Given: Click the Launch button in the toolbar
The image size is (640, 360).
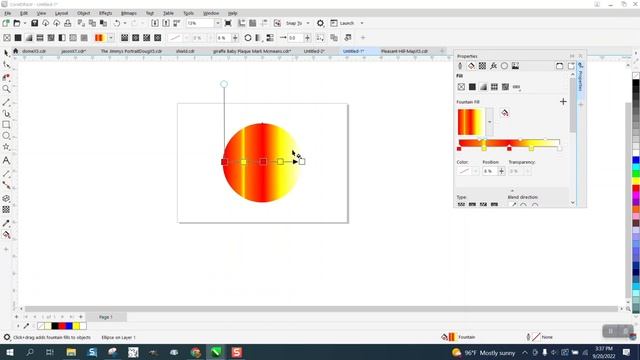Looking at the screenshot, I should (x=342, y=23).
